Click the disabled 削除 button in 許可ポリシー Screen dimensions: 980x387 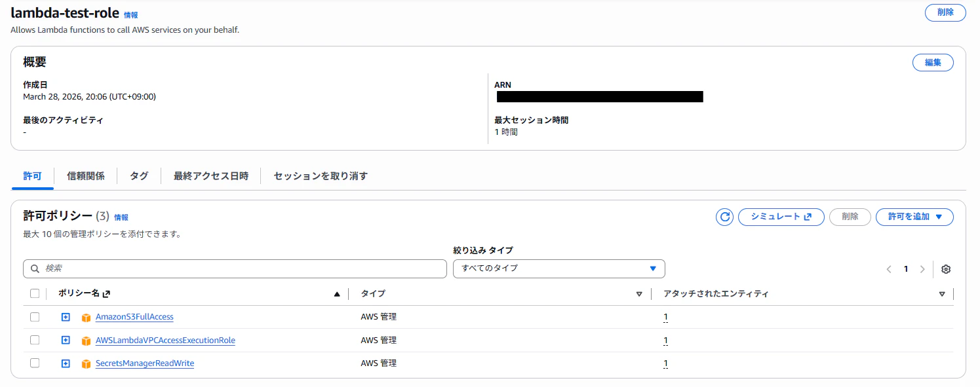850,217
